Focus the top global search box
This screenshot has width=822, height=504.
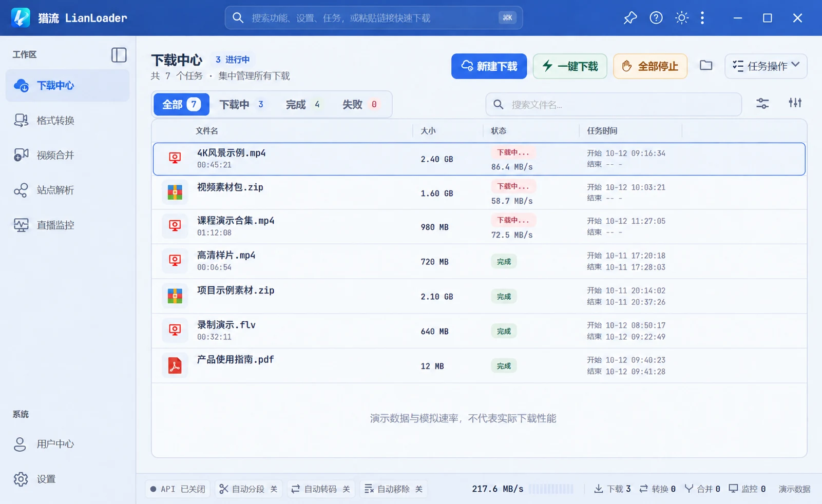[x=373, y=18]
